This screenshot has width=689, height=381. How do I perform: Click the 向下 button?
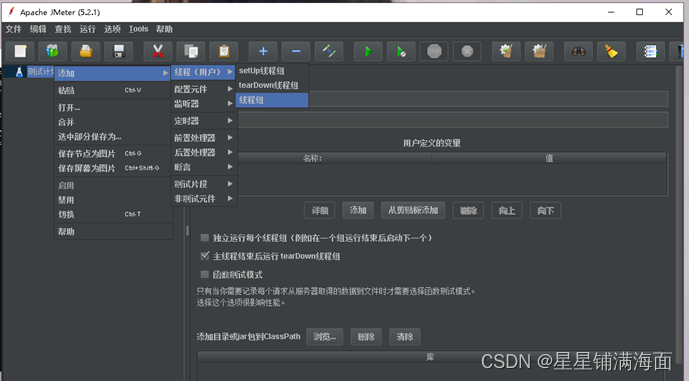coord(545,210)
